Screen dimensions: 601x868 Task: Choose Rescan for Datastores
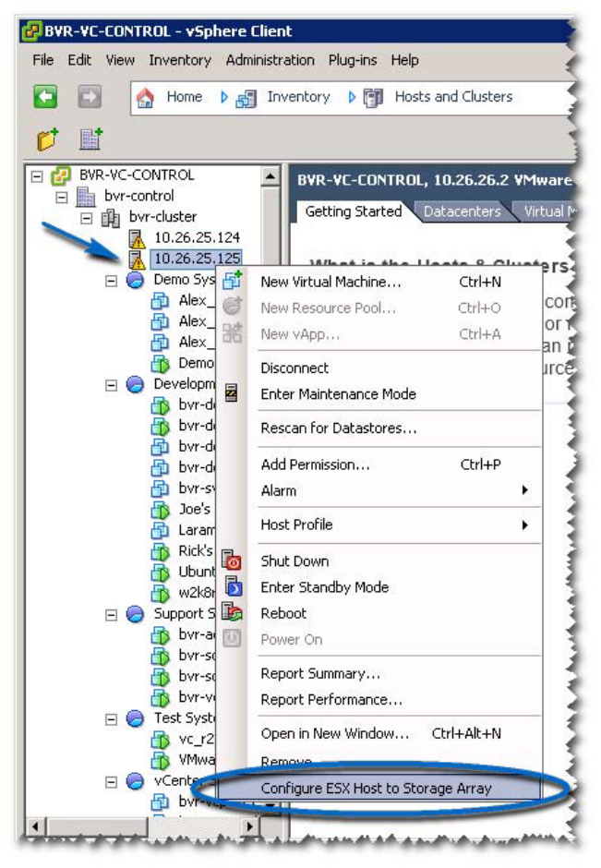click(339, 428)
